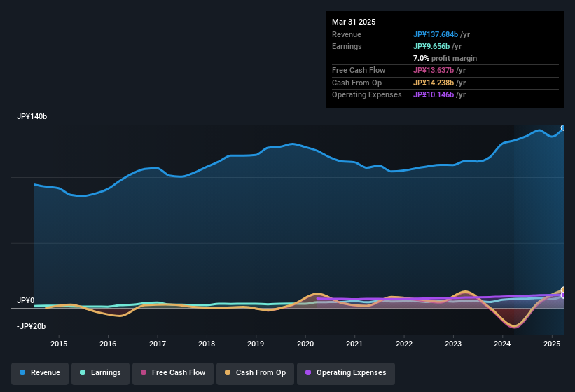Click the 2018 x-axis label
Screen dimensions: 575x392
point(207,344)
